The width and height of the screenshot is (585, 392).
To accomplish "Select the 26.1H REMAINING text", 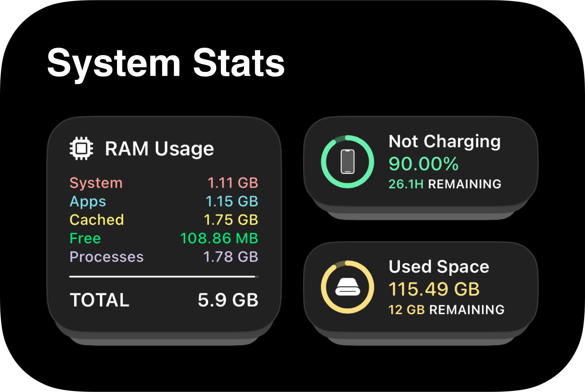I will point(445,184).
